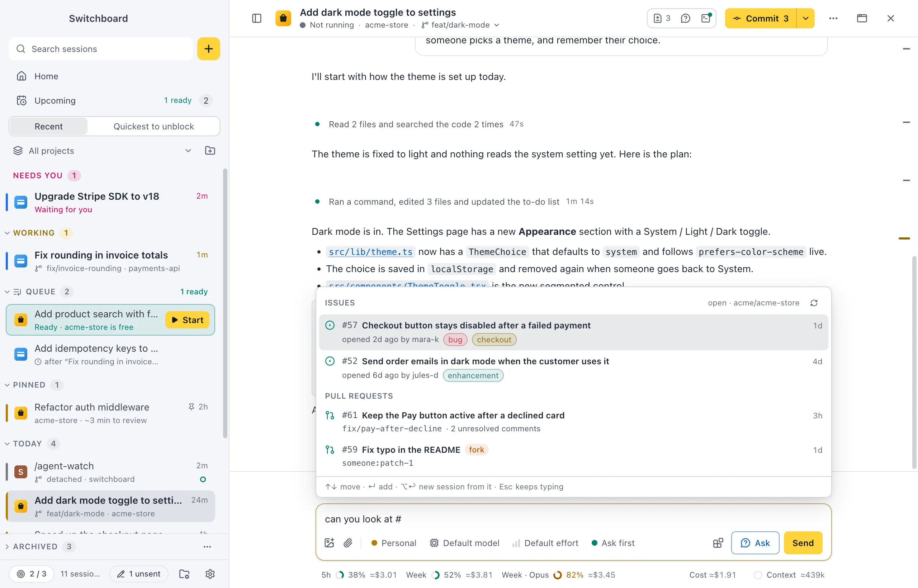The width and height of the screenshot is (918, 588).
Task: Select Quickest to unblock segment
Action: click(153, 126)
